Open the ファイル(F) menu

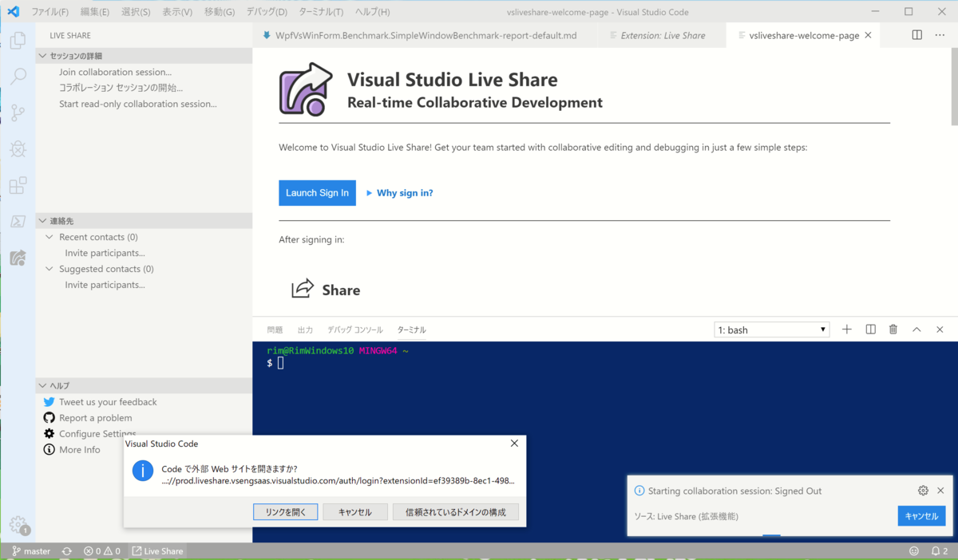click(x=49, y=12)
